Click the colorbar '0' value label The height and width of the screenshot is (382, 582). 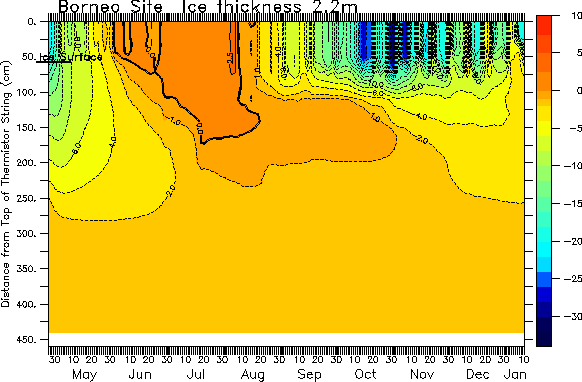tap(579, 90)
